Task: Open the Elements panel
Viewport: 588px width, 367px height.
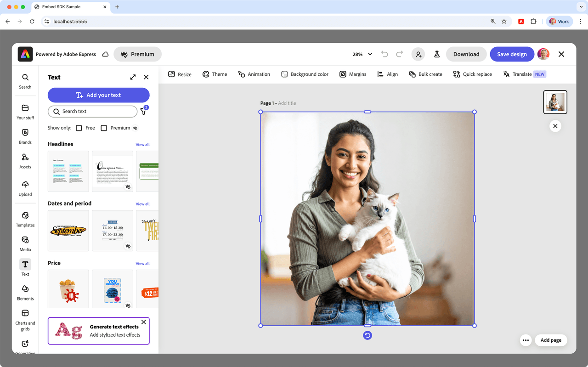Action: click(25, 292)
